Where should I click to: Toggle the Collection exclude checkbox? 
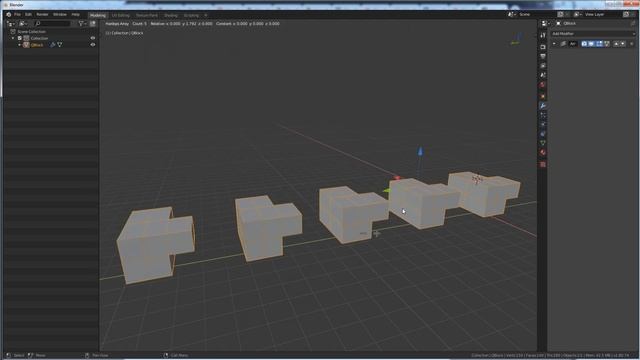pyautogui.click(x=20, y=38)
